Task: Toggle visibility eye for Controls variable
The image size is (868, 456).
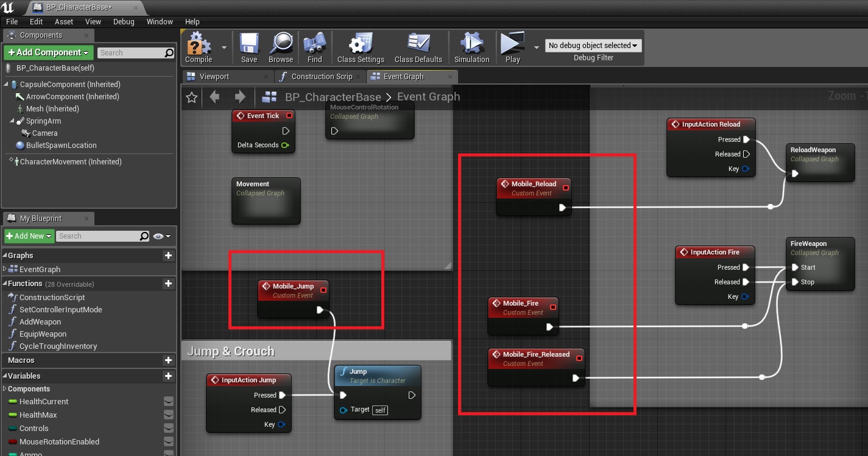Action: click(169, 429)
